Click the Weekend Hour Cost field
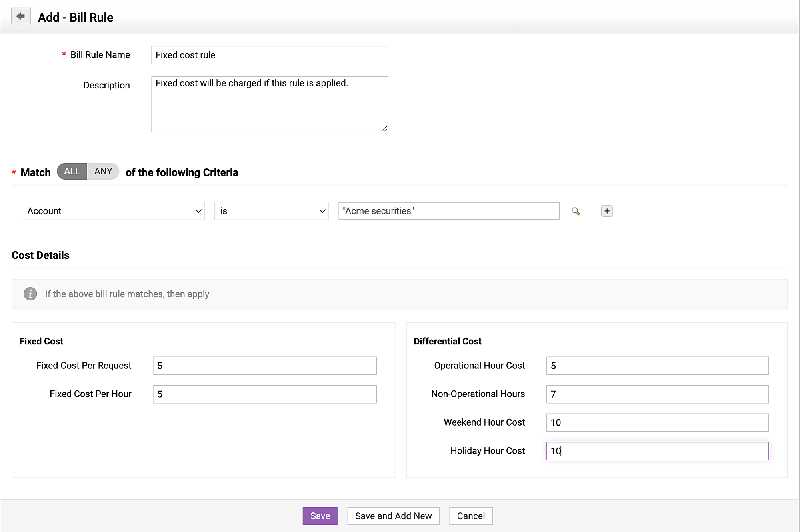The height and width of the screenshot is (532, 800). pos(657,422)
